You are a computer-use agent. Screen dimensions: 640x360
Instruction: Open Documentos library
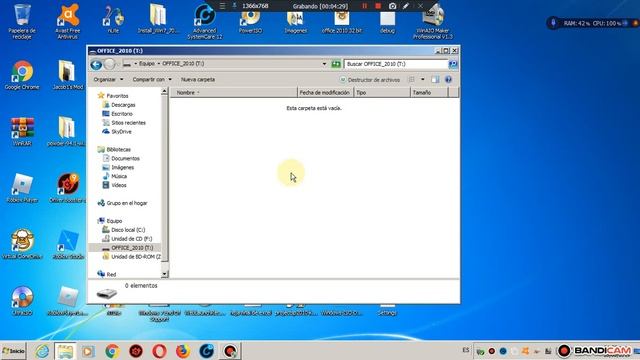coord(121,158)
